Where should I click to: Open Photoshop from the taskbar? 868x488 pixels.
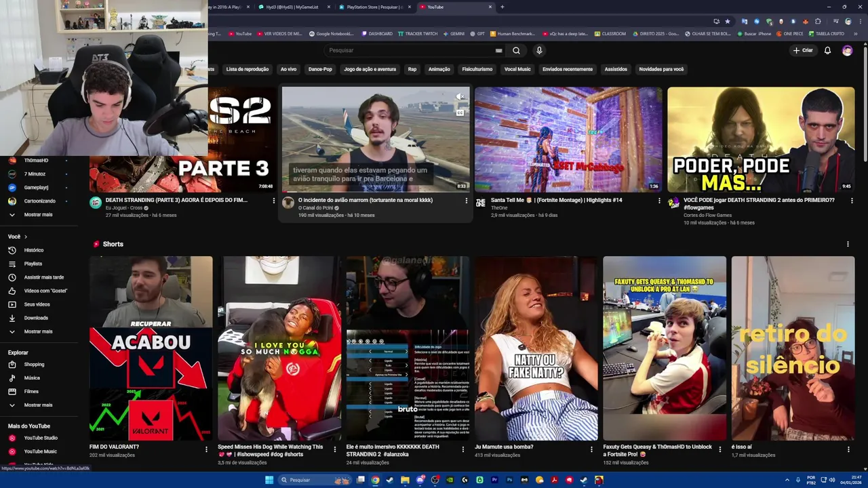pos(509,480)
